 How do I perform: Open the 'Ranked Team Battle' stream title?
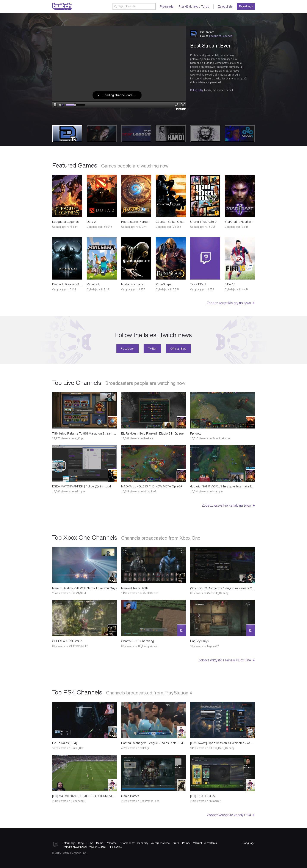(x=135, y=588)
